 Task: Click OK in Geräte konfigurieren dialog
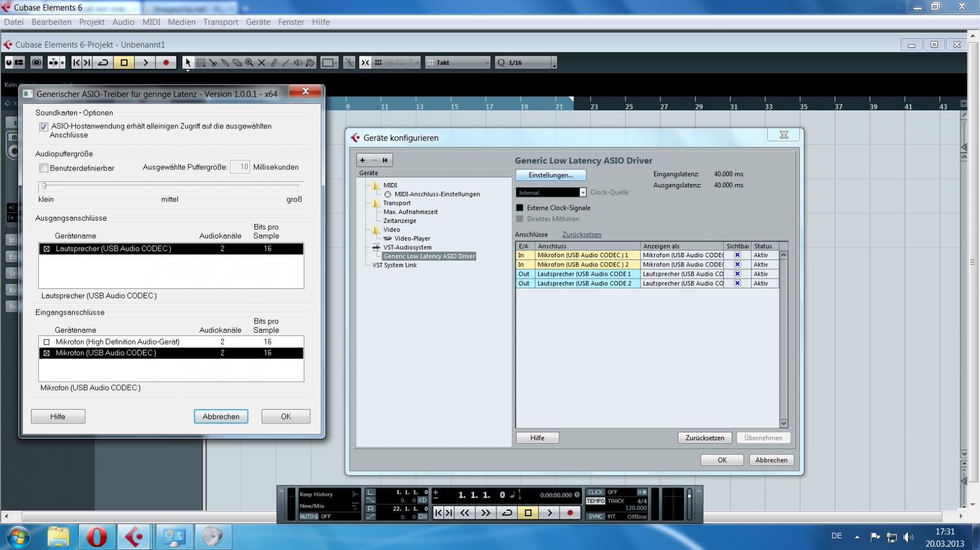coord(722,460)
